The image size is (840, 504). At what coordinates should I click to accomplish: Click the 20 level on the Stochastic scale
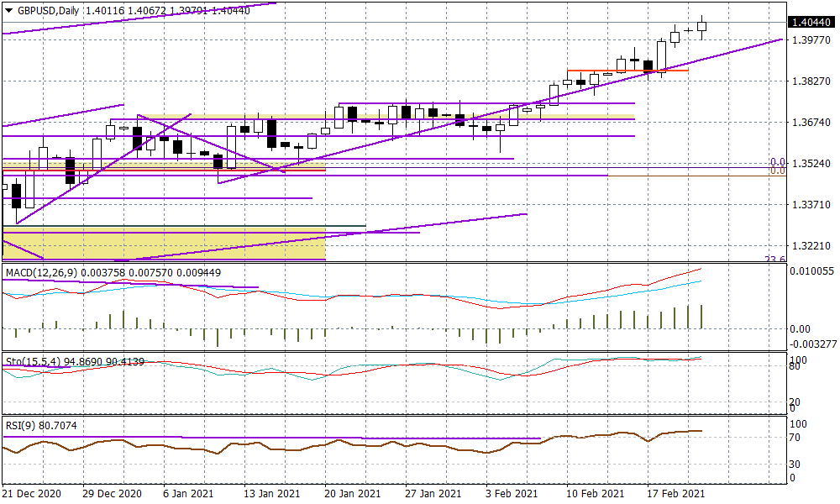point(795,402)
